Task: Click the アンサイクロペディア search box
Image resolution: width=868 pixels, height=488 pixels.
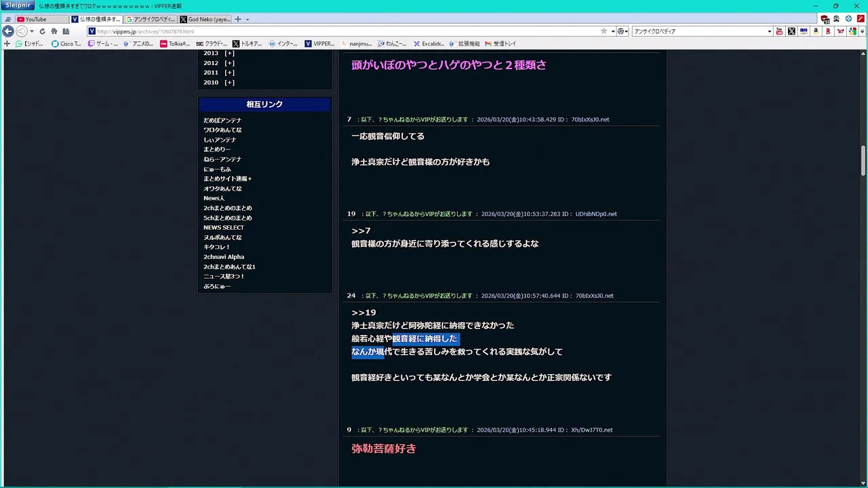Action: 698,31
